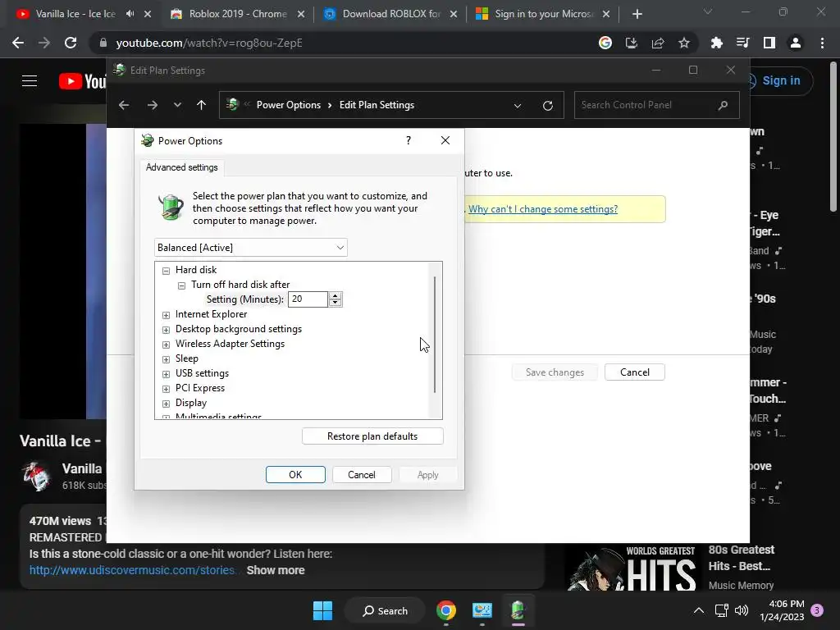Click YouTube Sign in button
Image resolution: width=840 pixels, height=630 pixels.
point(780,81)
